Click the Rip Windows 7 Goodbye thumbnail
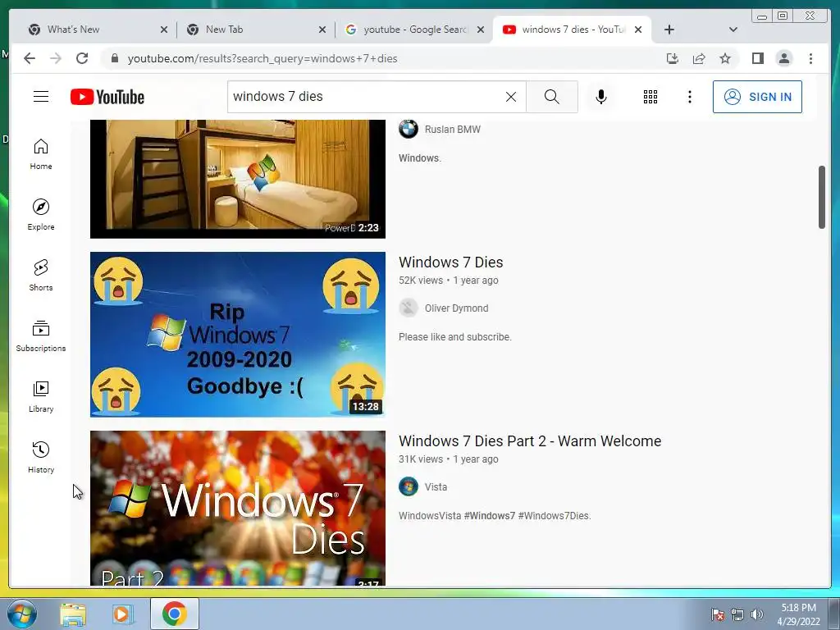 (x=237, y=335)
